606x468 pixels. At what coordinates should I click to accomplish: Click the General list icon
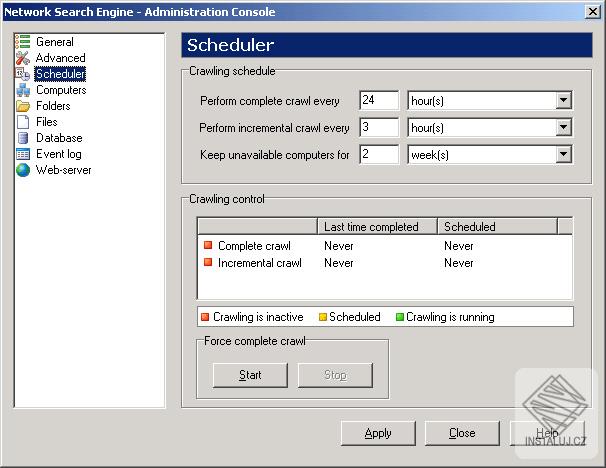pos(23,41)
